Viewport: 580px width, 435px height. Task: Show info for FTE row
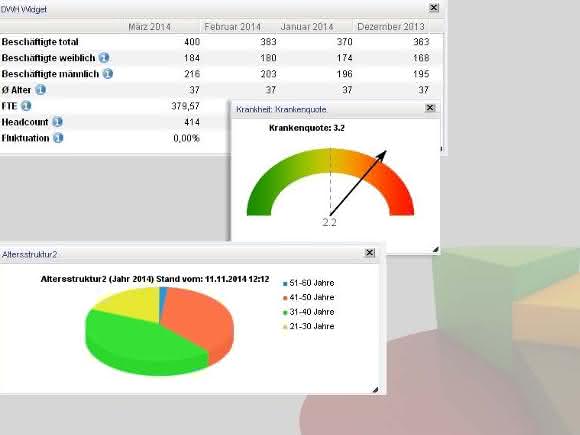click(x=26, y=106)
